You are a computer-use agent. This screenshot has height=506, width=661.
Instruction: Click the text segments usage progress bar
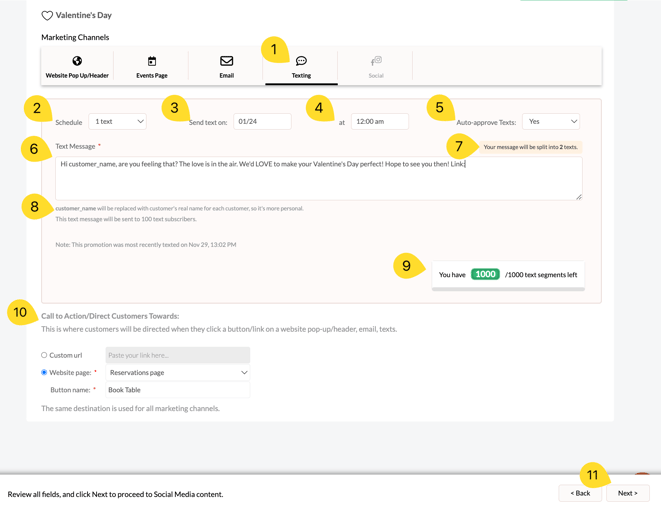tap(508, 289)
